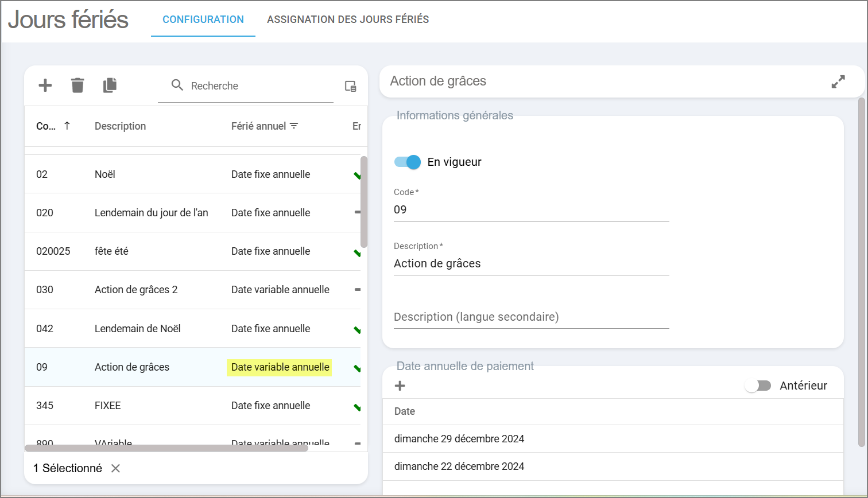Click the delete trash icon
This screenshot has width=868, height=498.
tap(77, 85)
